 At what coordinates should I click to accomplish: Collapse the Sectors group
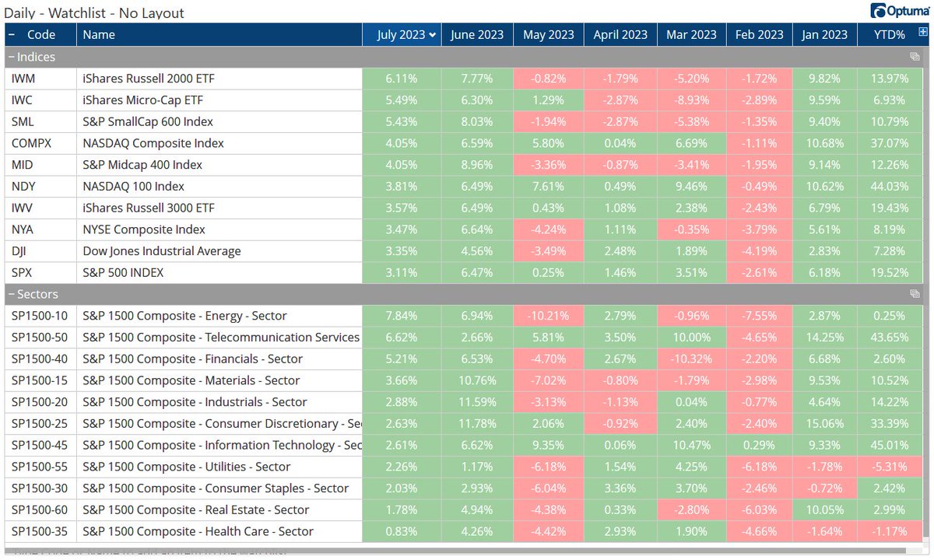10,294
